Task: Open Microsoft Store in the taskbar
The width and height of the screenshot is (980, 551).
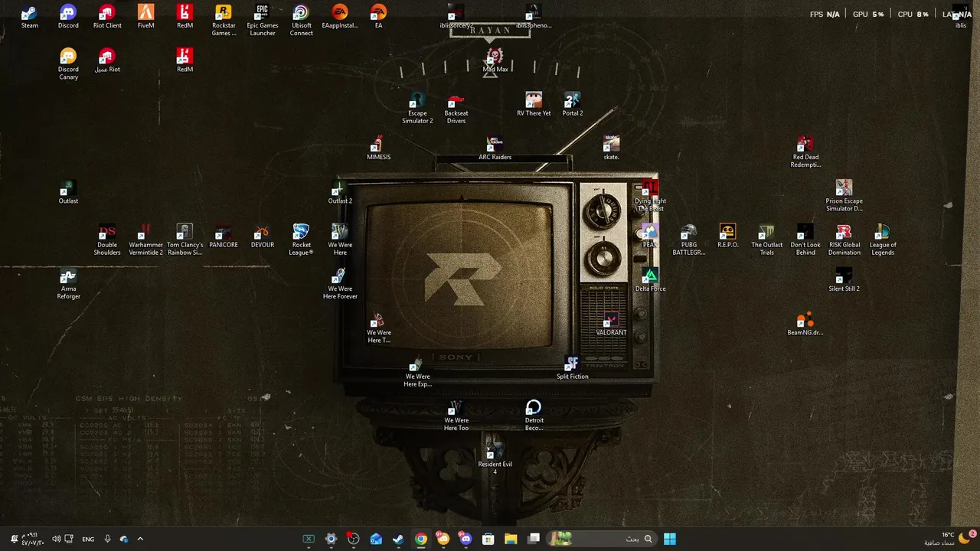Action: [x=488, y=539]
